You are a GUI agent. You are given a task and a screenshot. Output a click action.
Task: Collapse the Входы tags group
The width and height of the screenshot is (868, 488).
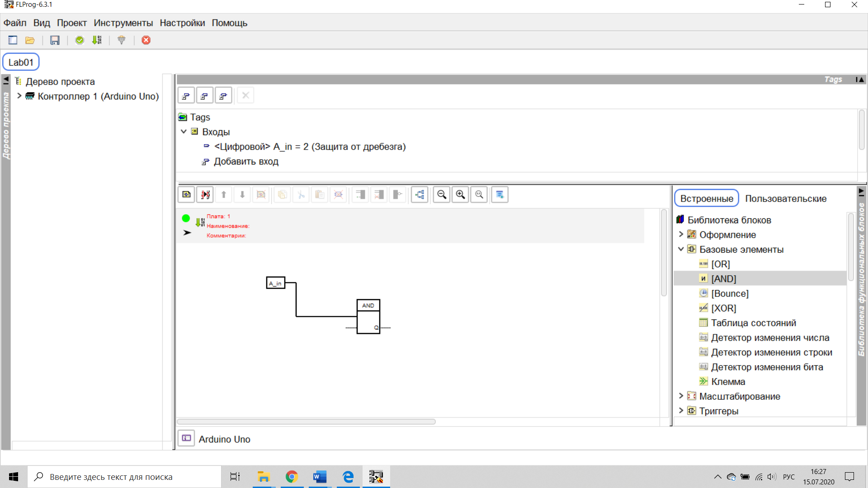[184, 131]
